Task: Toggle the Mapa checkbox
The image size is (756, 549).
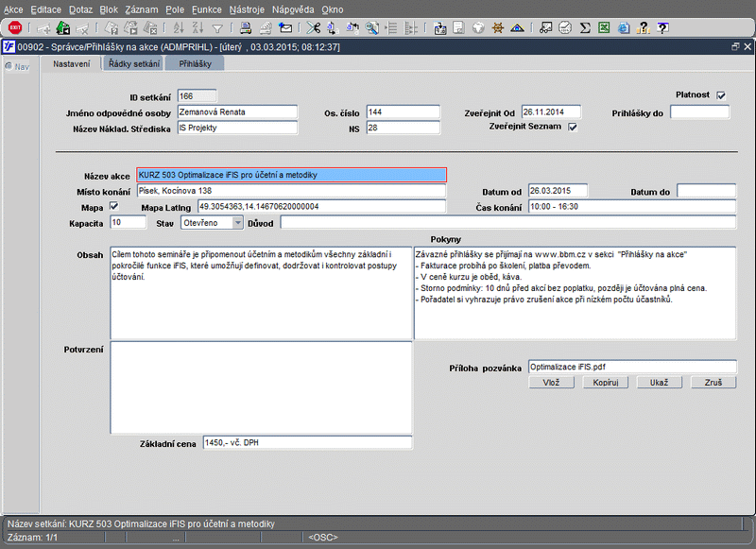Action: [x=114, y=206]
